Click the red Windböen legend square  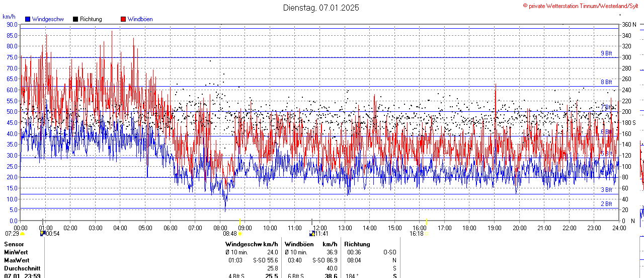pyautogui.click(x=123, y=19)
